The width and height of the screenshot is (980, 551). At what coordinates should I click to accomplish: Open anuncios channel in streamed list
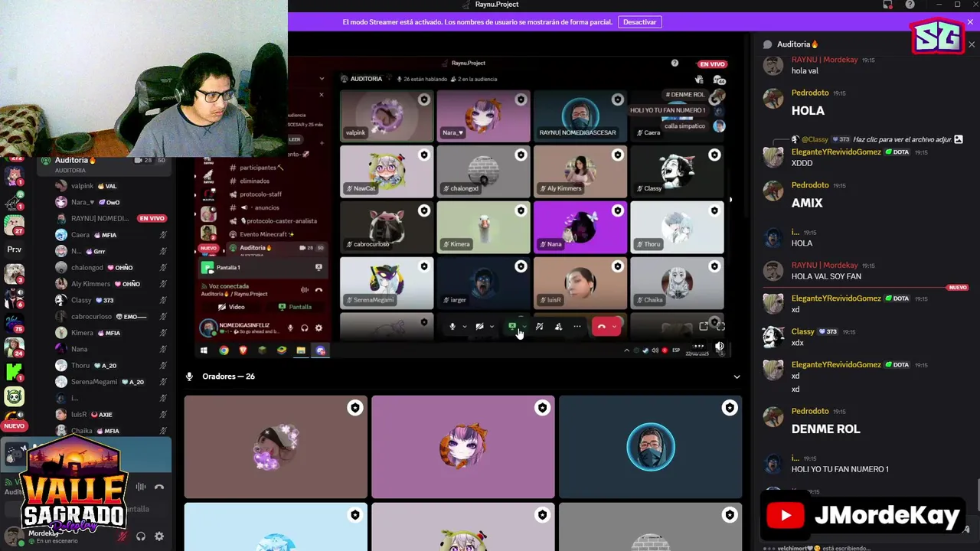(x=260, y=207)
